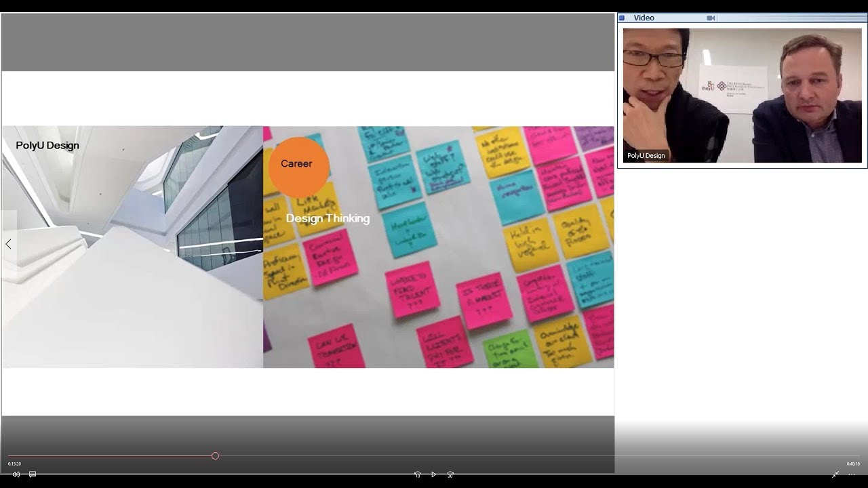Click the Video panel title text

click(x=644, y=18)
